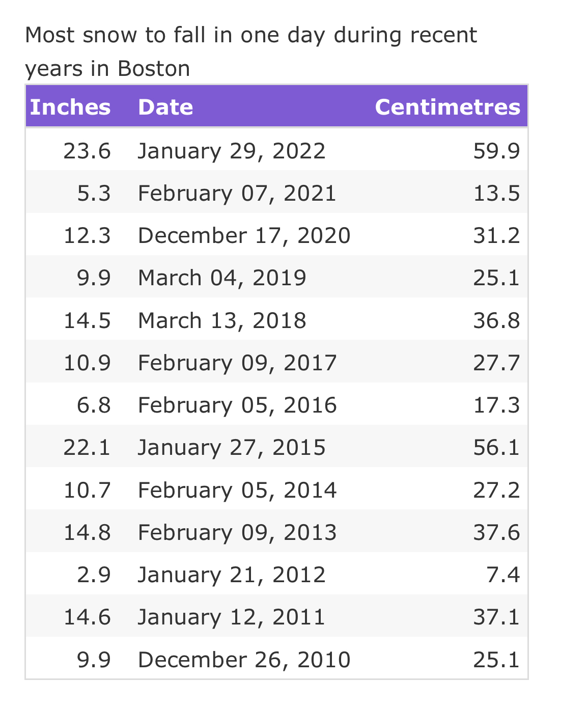Click the Date column header
The width and height of the screenshot is (588, 708).
point(165,107)
